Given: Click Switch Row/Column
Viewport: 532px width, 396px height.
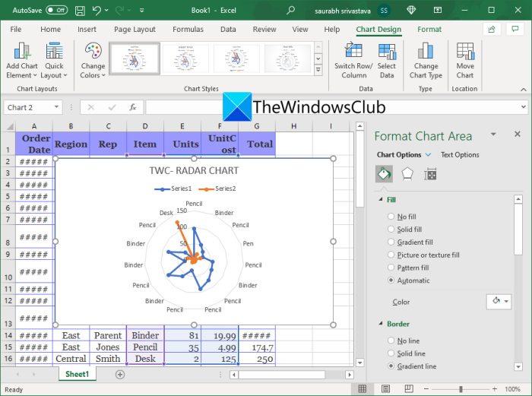Looking at the screenshot, I should [353, 61].
